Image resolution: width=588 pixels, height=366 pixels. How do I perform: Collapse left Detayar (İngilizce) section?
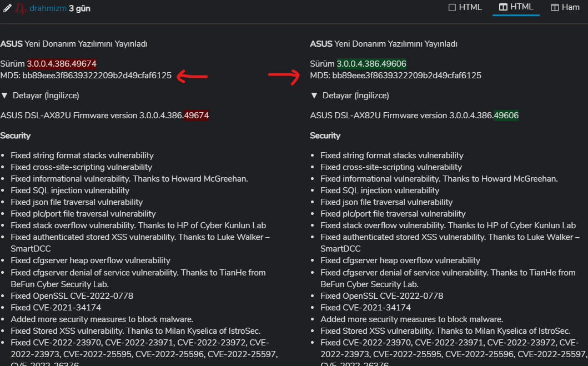(40, 96)
